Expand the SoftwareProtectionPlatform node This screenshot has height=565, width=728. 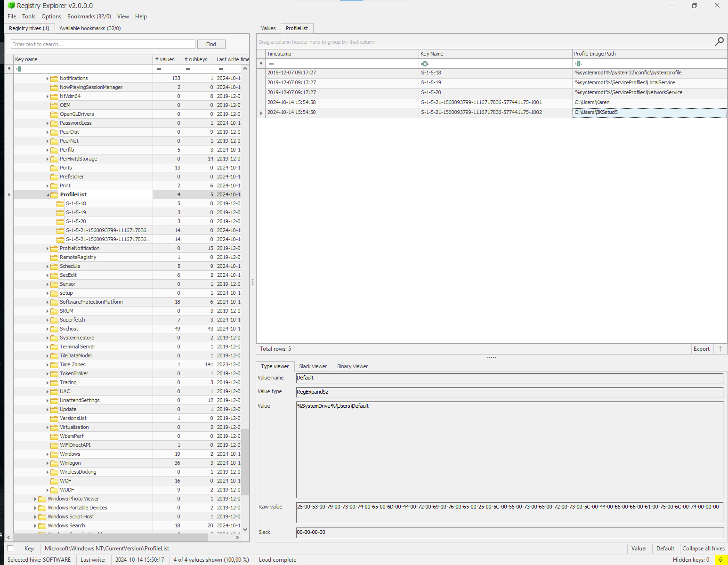[48, 302]
